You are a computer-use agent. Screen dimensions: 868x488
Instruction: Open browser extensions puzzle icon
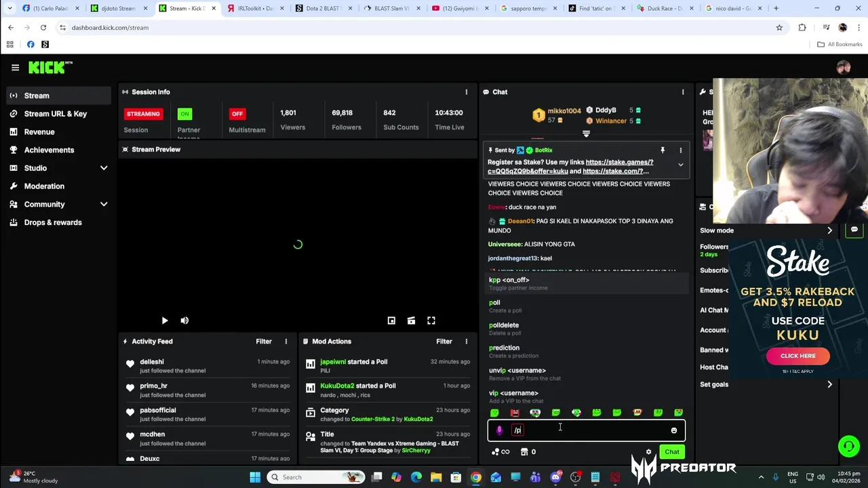[802, 28]
